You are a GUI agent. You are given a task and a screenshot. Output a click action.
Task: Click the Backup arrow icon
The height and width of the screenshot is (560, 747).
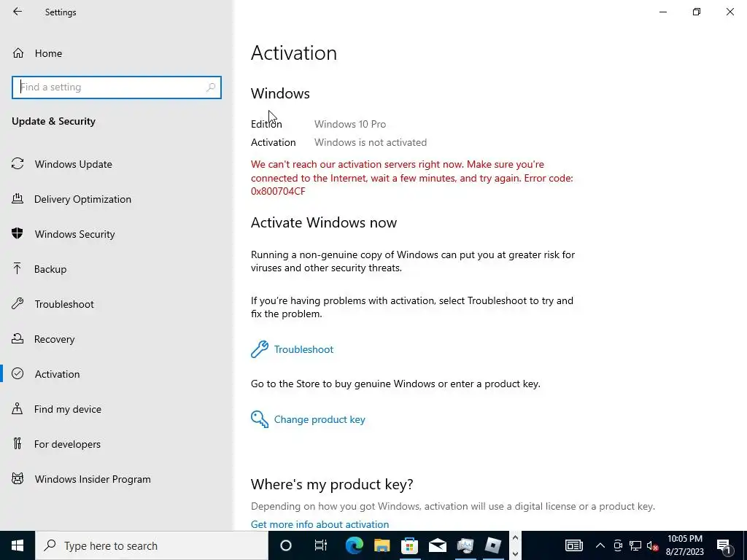pos(18,269)
